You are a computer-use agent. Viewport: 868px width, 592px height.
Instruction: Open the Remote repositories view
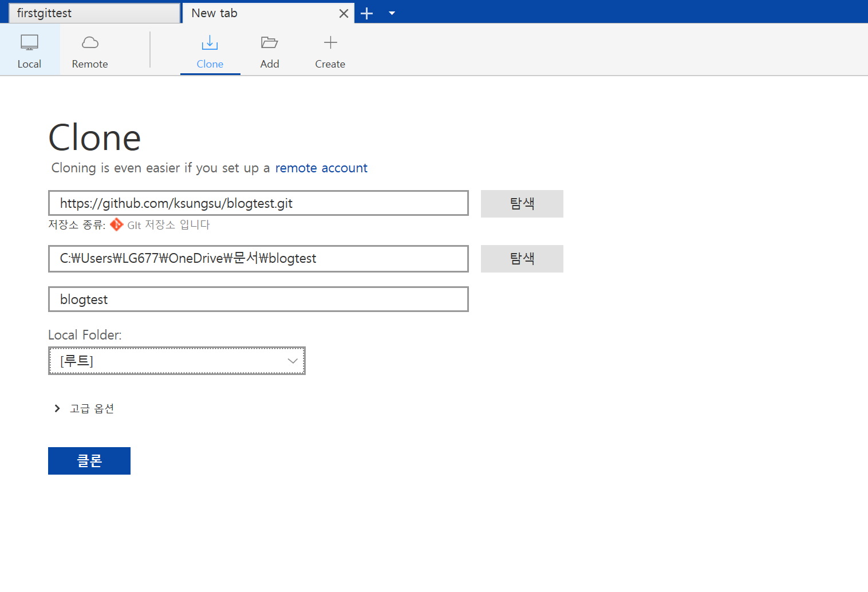[90, 50]
